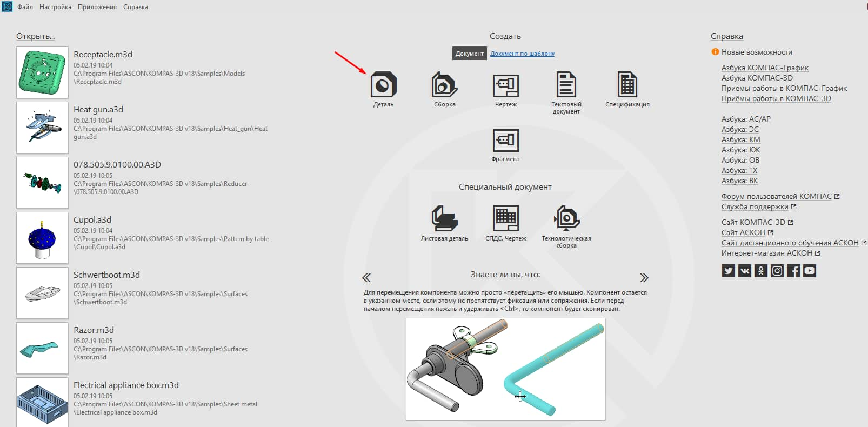
Task: Open Schwertboot.m3d thumbnail
Action: click(42, 293)
